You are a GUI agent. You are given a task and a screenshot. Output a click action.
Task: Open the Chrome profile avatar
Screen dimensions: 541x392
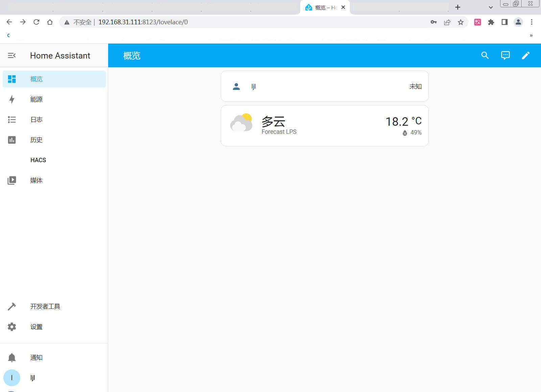[518, 22]
